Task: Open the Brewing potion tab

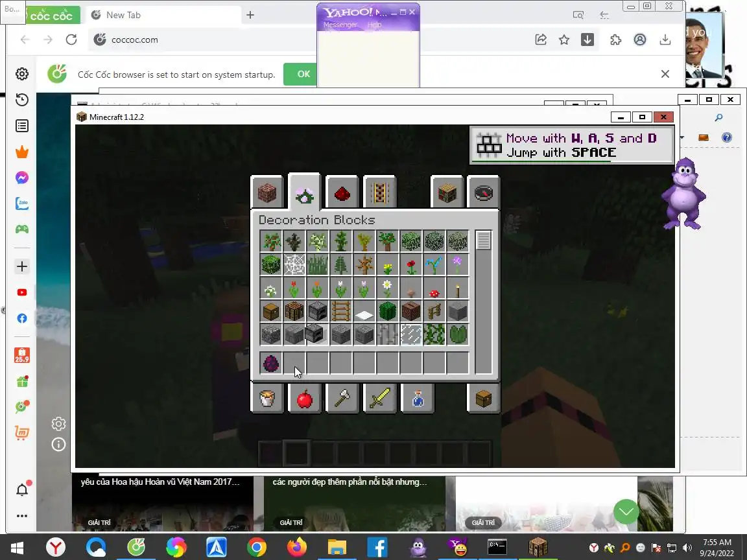Action: [x=418, y=398]
